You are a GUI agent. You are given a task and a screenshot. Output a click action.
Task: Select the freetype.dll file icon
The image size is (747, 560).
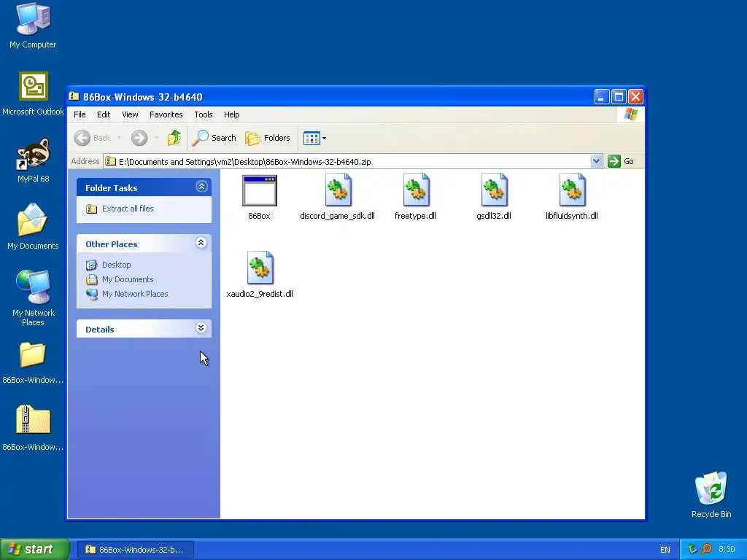tap(416, 190)
